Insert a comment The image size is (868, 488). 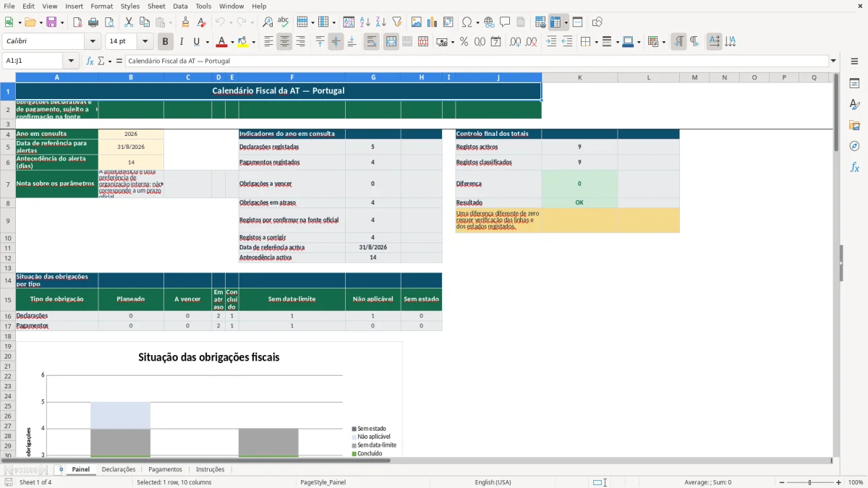click(x=505, y=22)
